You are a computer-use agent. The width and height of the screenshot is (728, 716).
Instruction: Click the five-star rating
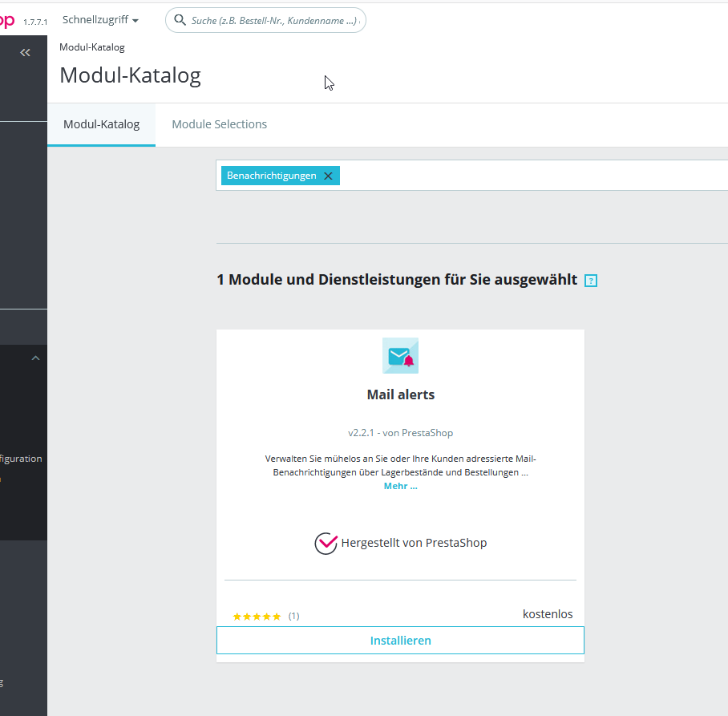[257, 617]
